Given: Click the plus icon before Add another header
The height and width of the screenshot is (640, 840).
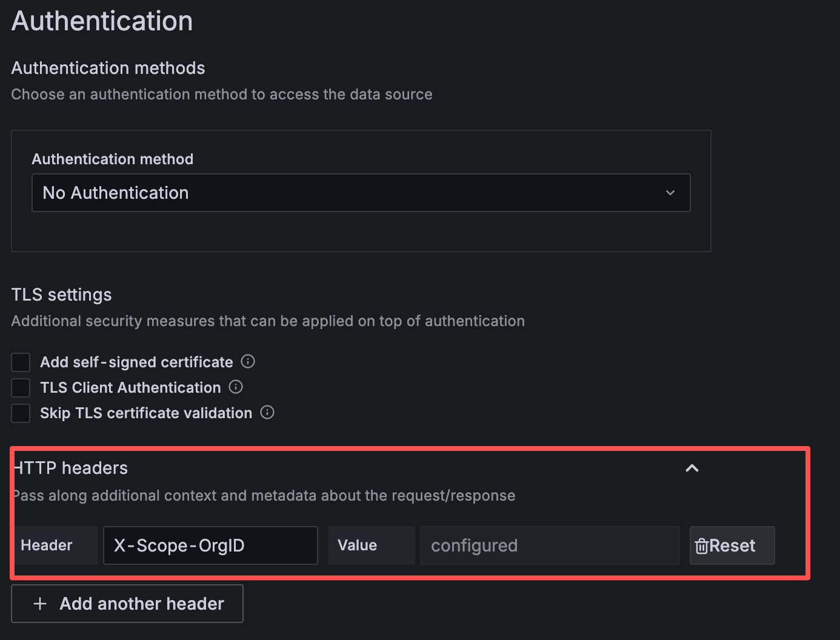Looking at the screenshot, I should (x=40, y=604).
